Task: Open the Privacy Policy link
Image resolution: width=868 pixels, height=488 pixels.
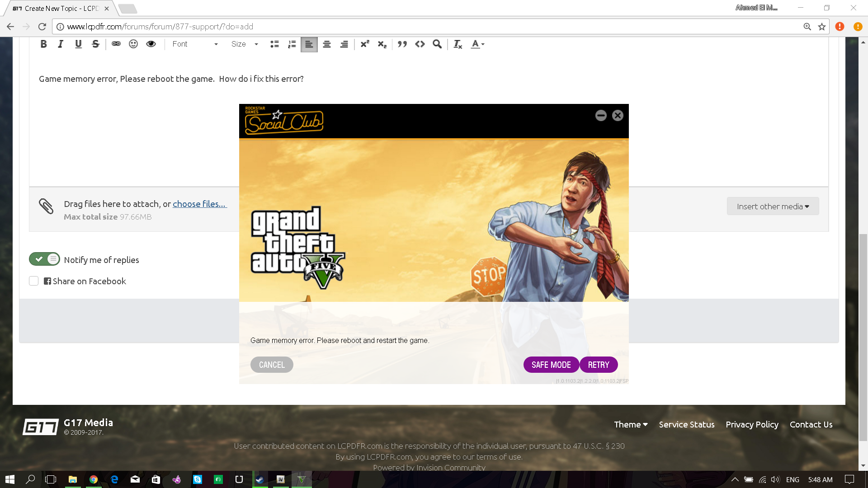Action: click(752, 424)
